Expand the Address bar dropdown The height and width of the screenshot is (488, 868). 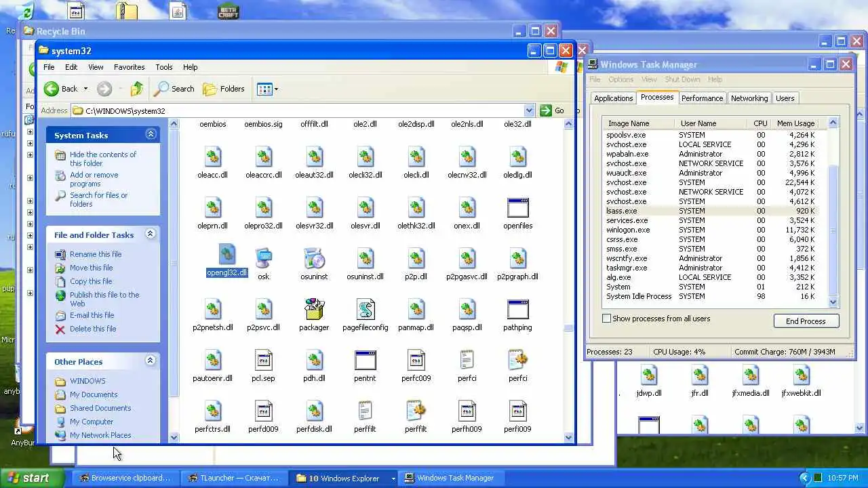pyautogui.click(x=529, y=110)
